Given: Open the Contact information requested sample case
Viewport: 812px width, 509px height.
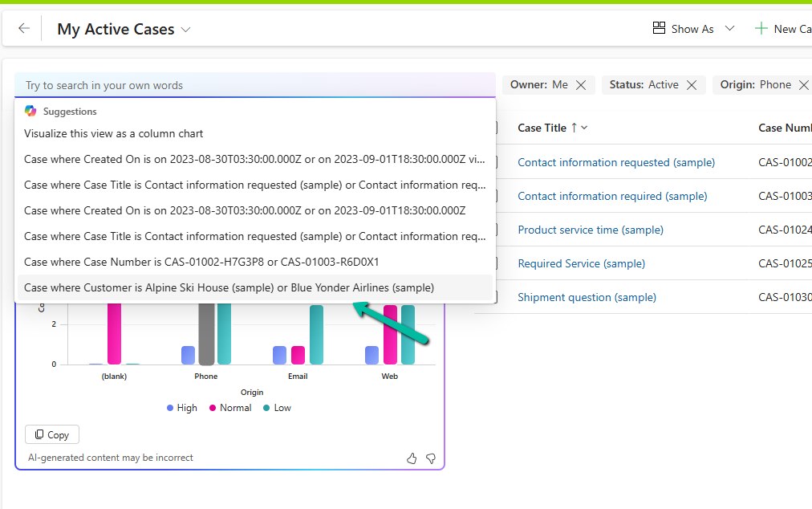Looking at the screenshot, I should click(615, 162).
